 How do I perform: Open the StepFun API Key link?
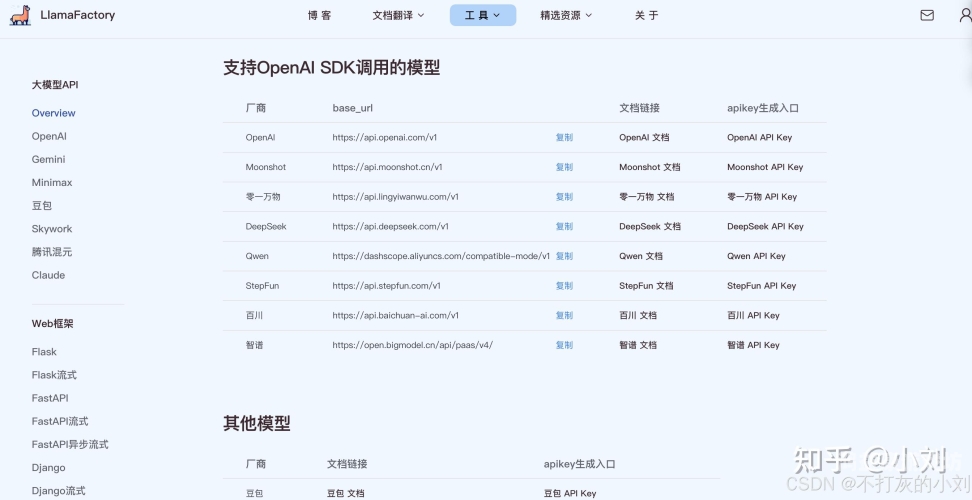coord(761,286)
